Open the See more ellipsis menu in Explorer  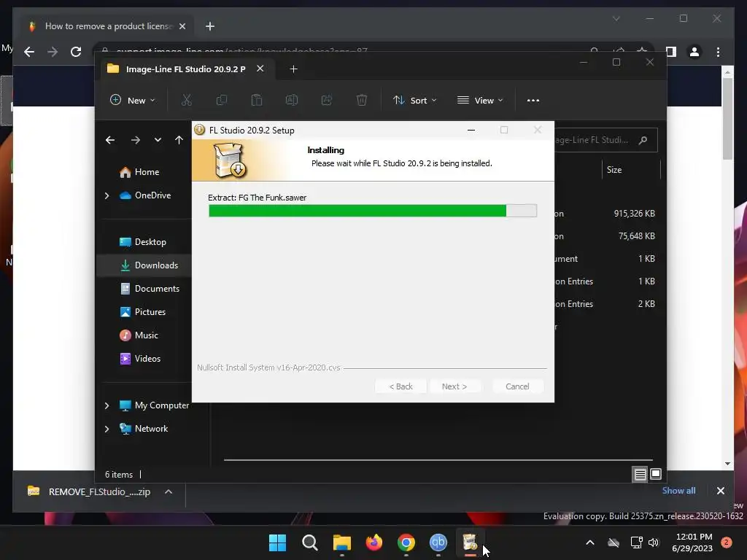533,101
